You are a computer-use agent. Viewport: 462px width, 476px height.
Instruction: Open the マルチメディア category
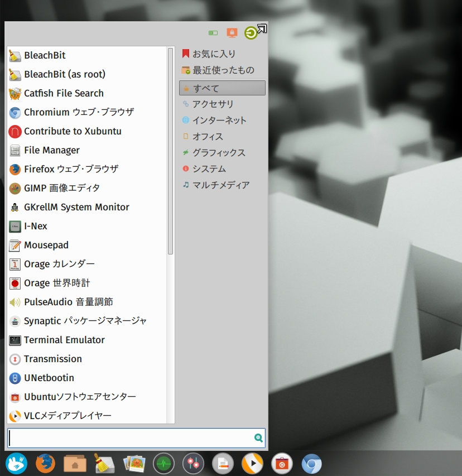pos(220,185)
